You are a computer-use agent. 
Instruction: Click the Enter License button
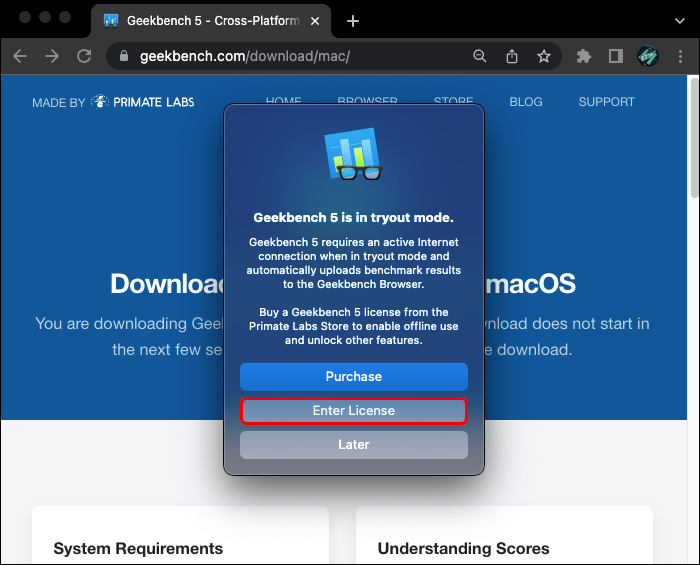coord(354,411)
